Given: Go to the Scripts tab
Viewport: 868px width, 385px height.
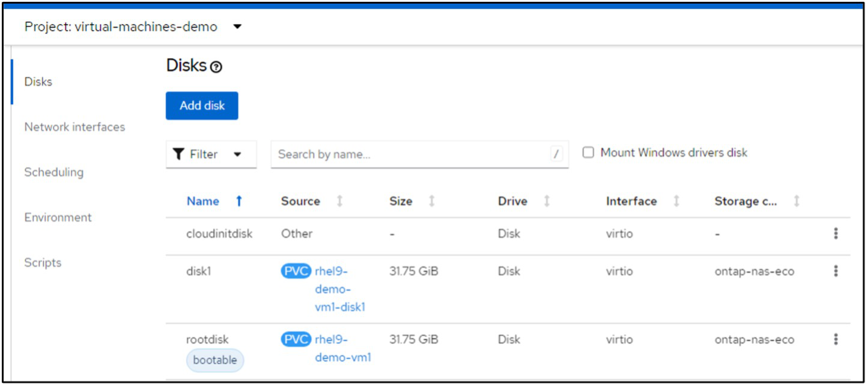Looking at the screenshot, I should pyautogui.click(x=43, y=262).
